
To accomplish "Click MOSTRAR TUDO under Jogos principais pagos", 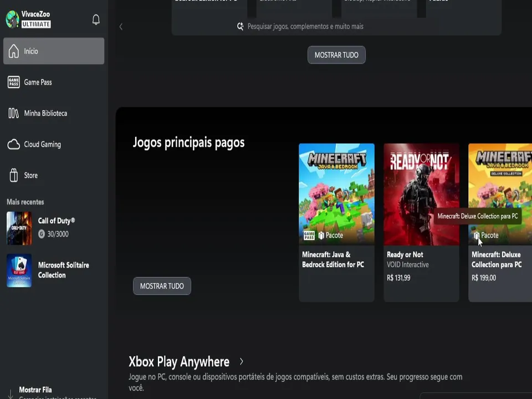I will [x=162, y=286].
